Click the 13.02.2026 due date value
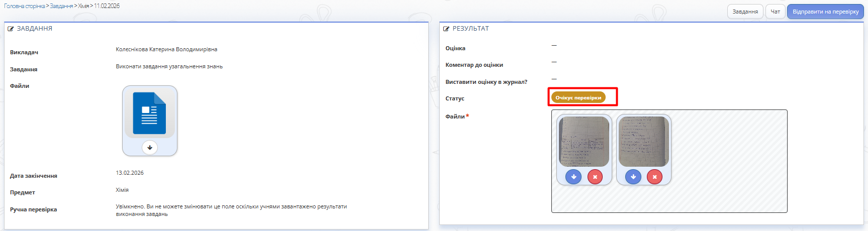The height and width of the screenshot is (231, 868). [130, 173]
